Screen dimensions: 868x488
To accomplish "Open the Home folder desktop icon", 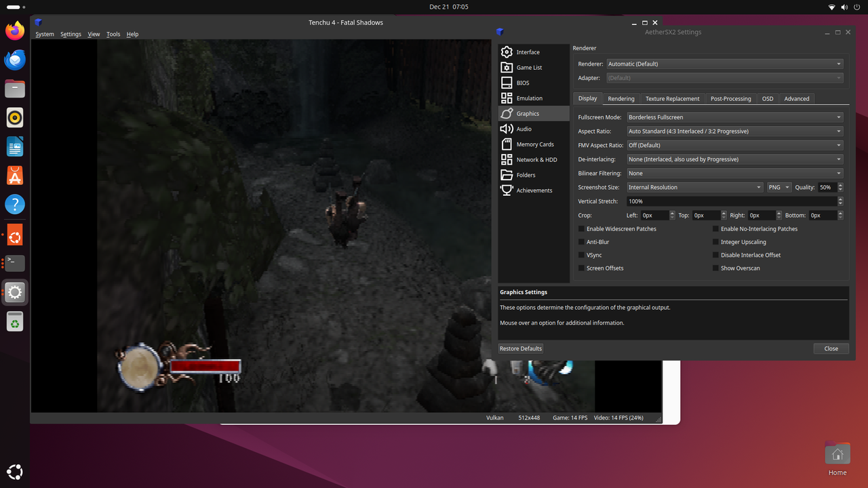I will pyautogui.click(x=837, y=454).
